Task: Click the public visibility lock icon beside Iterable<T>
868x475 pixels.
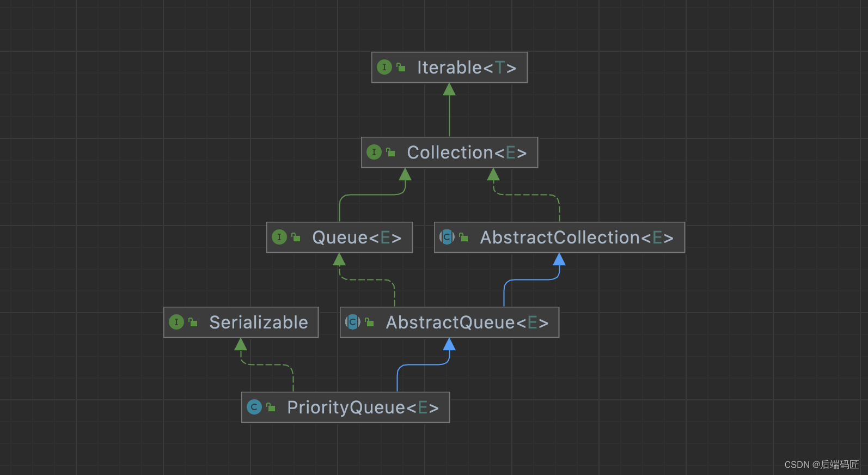Action: [401, 67]
